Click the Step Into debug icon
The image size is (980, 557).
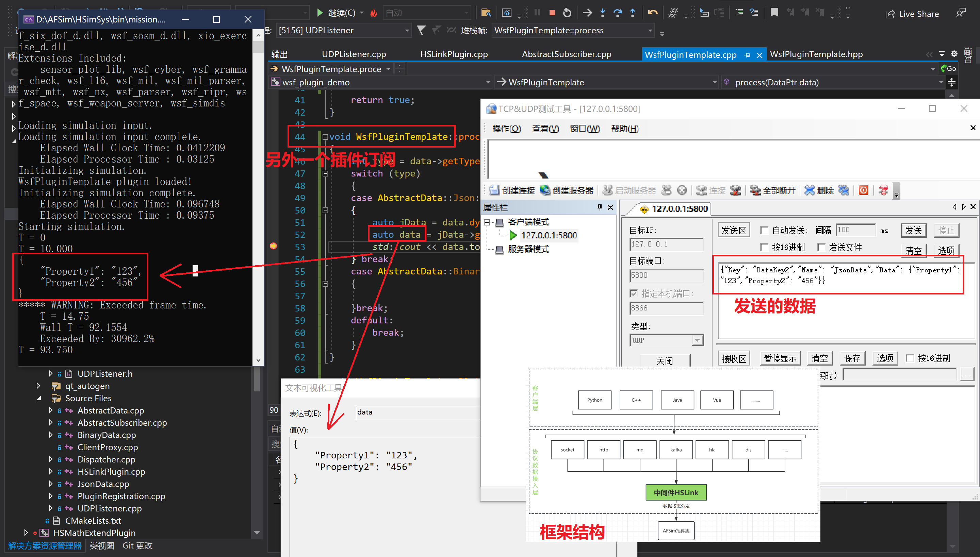pyautogui.click(x=603, y=13)
